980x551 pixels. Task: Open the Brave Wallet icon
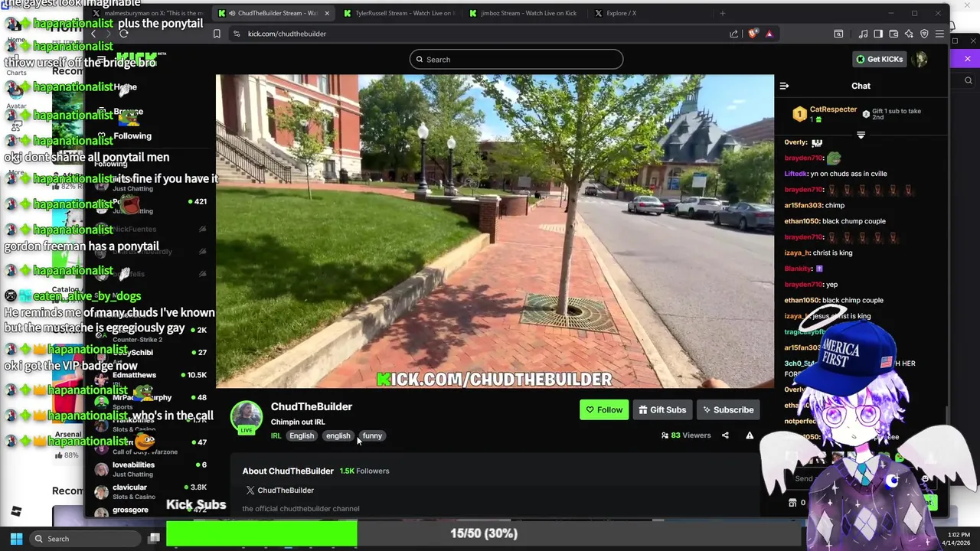click(893, 34)
